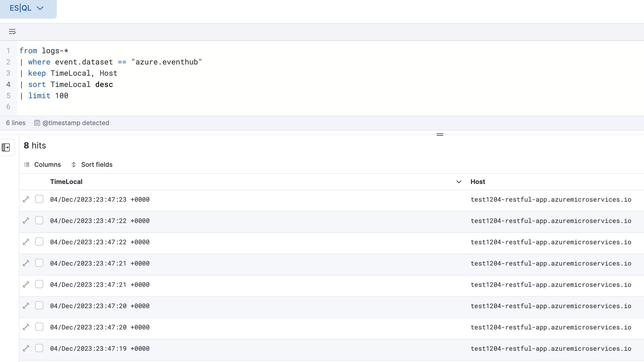Toggle the sidebar panel icon beside hits
The image size is (644, 362).
tap(6, 147)
